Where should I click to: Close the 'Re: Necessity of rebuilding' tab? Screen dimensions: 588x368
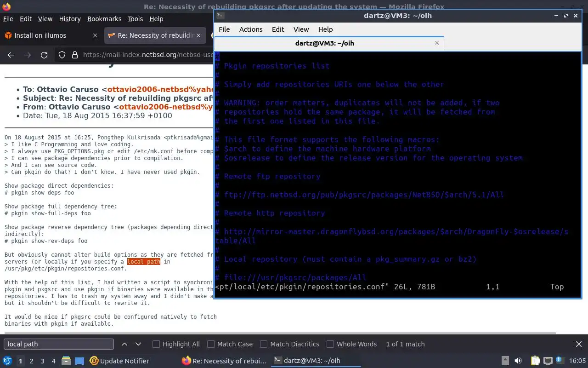198,35
